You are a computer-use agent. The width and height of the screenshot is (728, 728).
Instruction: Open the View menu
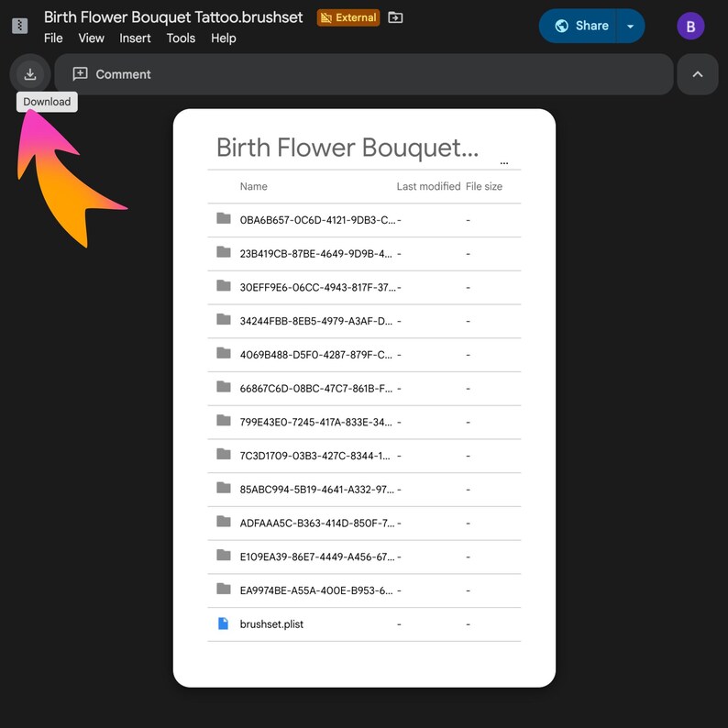[x=91, y=39]
